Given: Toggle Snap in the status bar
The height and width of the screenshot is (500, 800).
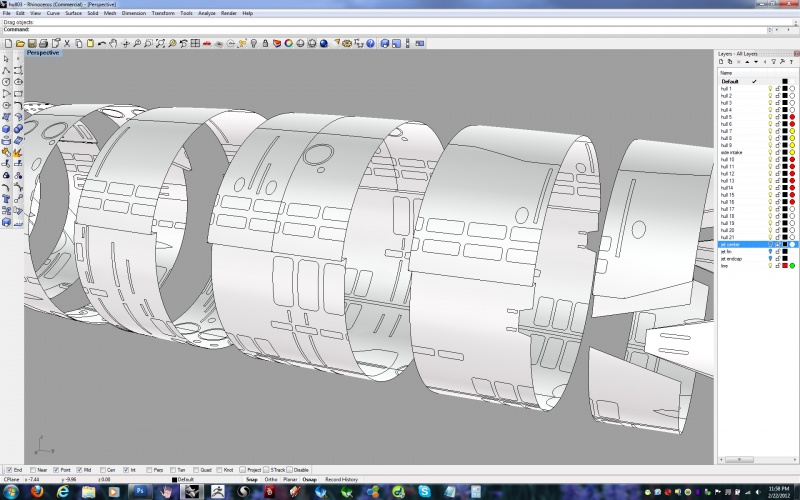Looking at the screenshot, I should (x=252, y=480).
